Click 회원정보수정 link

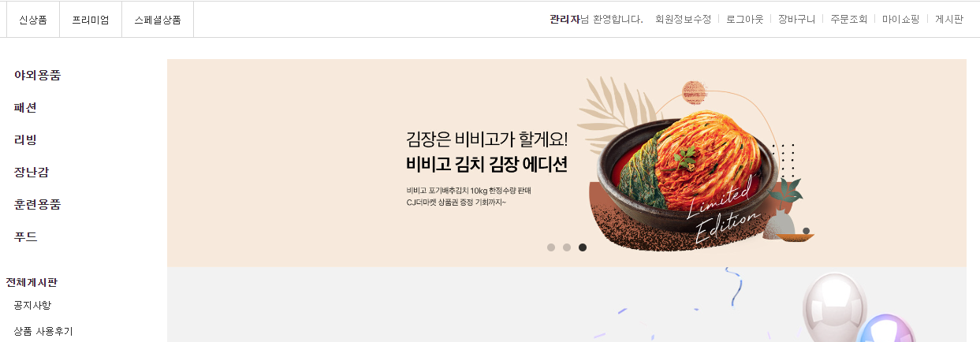pos(683,20)
